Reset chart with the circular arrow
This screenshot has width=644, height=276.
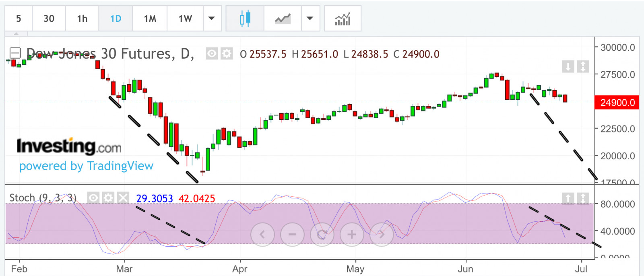click(322, 234)
